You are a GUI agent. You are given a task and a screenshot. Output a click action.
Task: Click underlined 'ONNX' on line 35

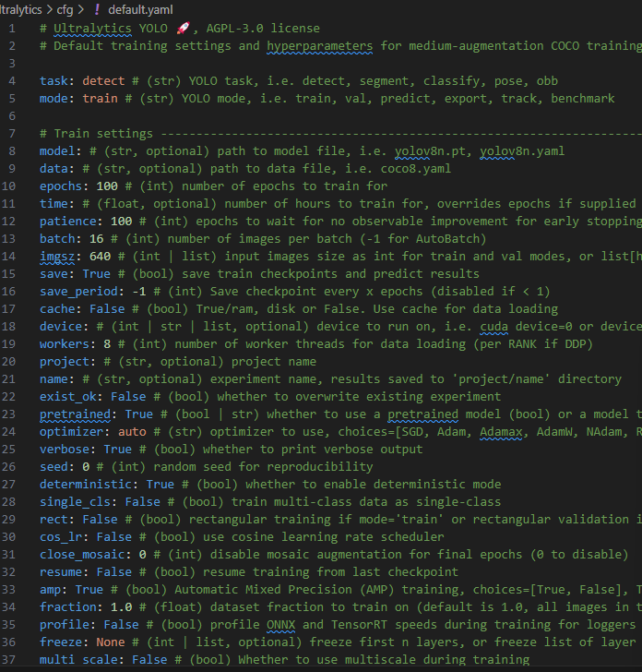[x=281, y=626]
